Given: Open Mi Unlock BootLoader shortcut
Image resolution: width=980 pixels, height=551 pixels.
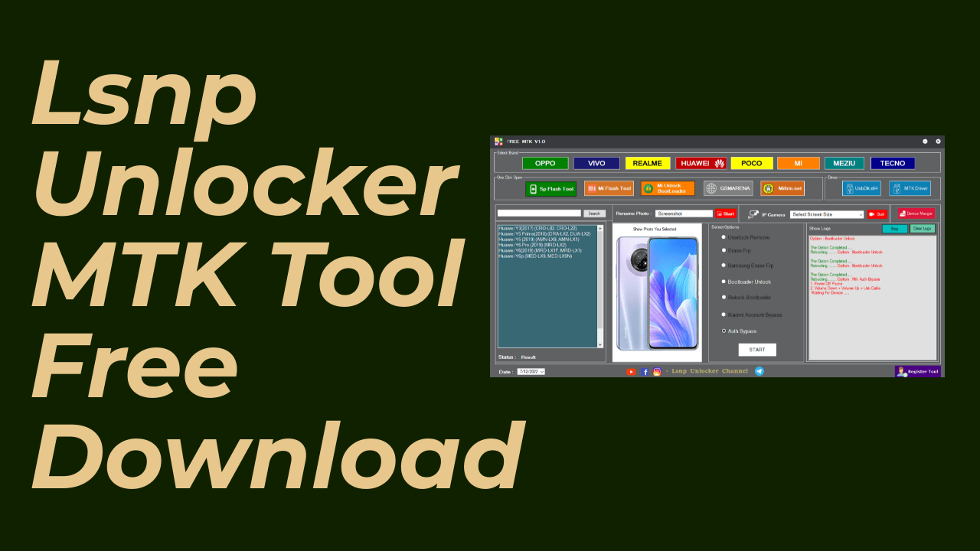Looking at the screenshot, I should (x=668, y=188).
